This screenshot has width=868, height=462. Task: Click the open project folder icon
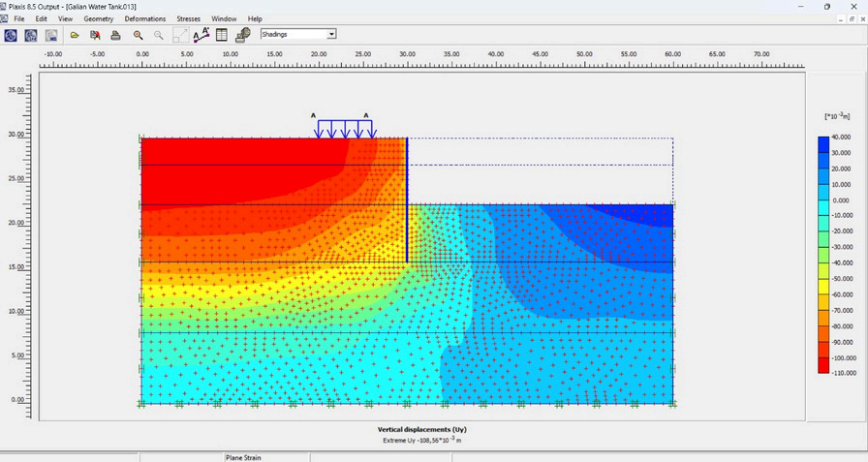coord(75,36)
